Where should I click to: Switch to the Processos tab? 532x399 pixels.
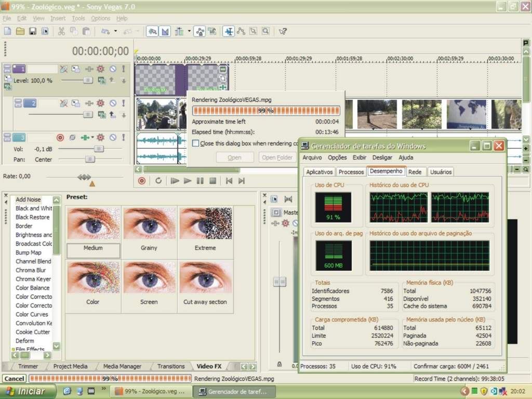coord(351,172)
